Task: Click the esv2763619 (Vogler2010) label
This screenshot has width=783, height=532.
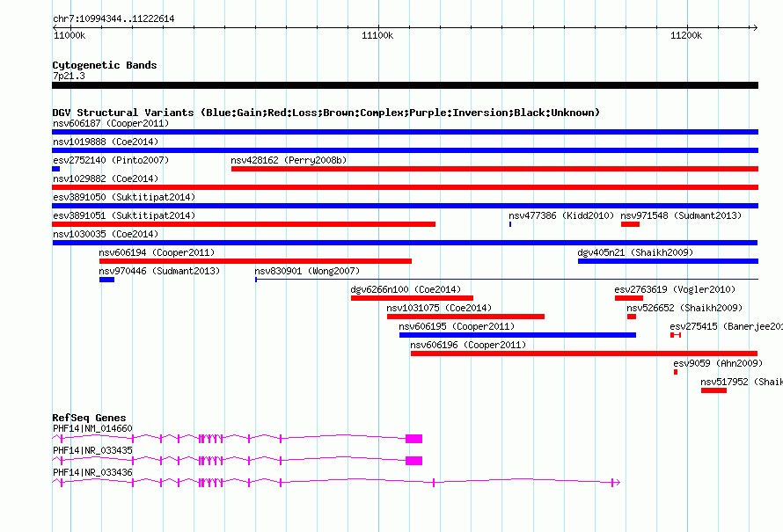Action: (675, 289)
